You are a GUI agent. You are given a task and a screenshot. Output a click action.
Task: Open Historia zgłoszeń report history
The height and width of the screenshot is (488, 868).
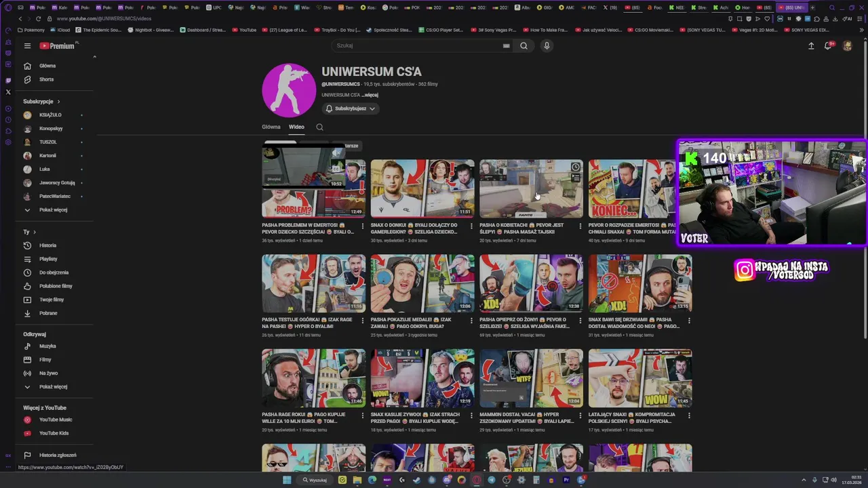58,455
